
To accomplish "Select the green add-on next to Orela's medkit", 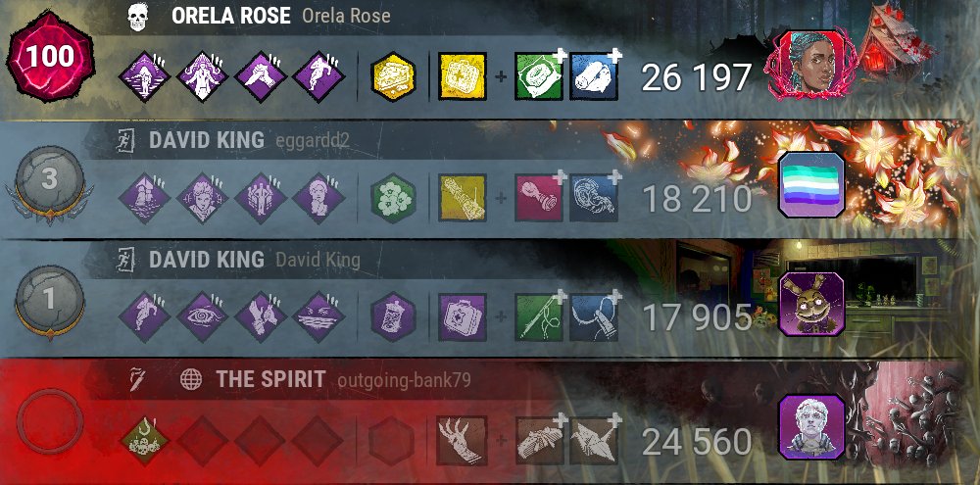I will [539, 76].
